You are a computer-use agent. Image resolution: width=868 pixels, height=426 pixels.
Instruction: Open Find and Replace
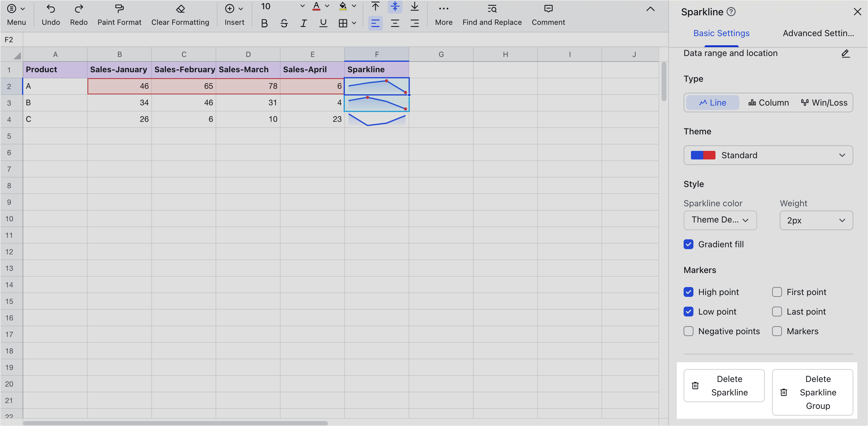[492, 14]
